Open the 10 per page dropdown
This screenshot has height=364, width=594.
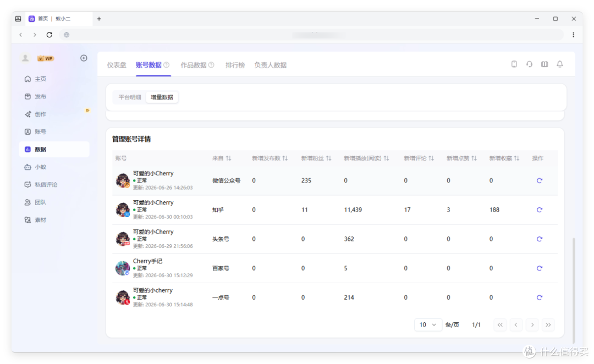pos(428,324)
